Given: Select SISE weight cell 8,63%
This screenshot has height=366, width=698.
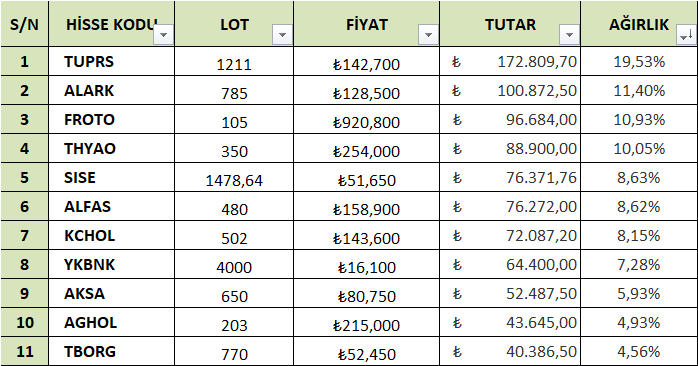Looking at the screenshot, I should click(x=639, y=177).
